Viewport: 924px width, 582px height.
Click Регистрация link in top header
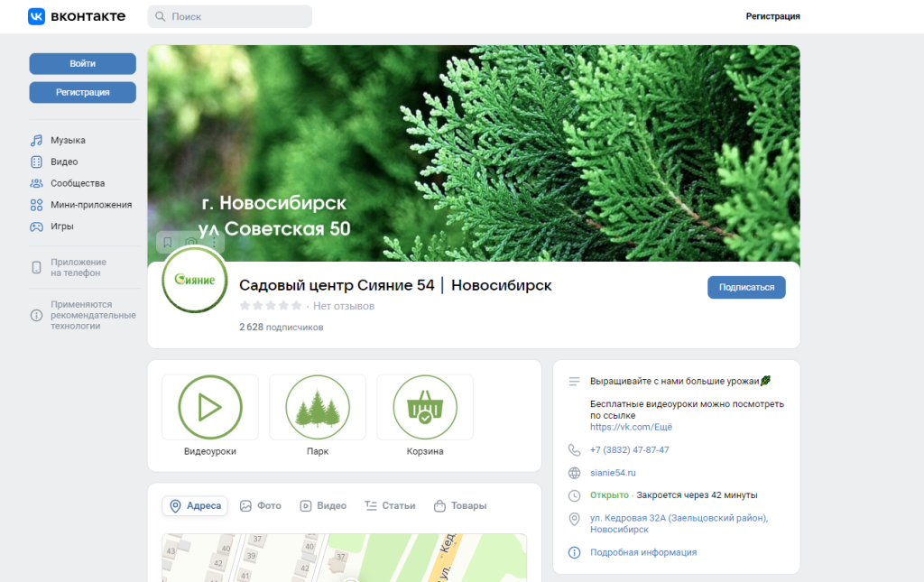pos(772,16)
